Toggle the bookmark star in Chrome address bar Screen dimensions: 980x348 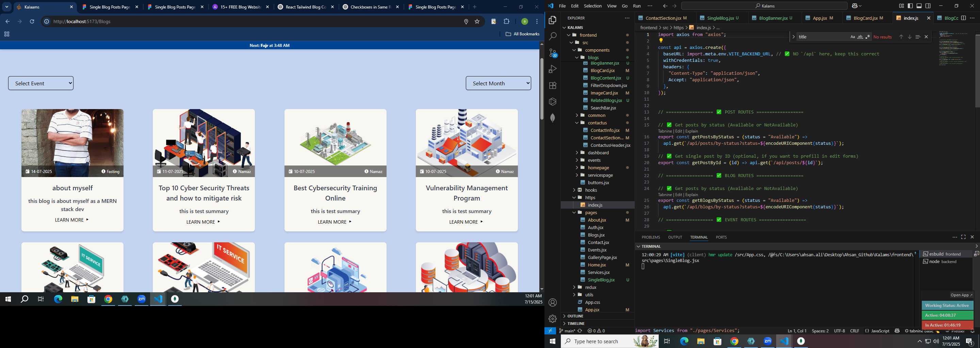(x=477, y=22)
